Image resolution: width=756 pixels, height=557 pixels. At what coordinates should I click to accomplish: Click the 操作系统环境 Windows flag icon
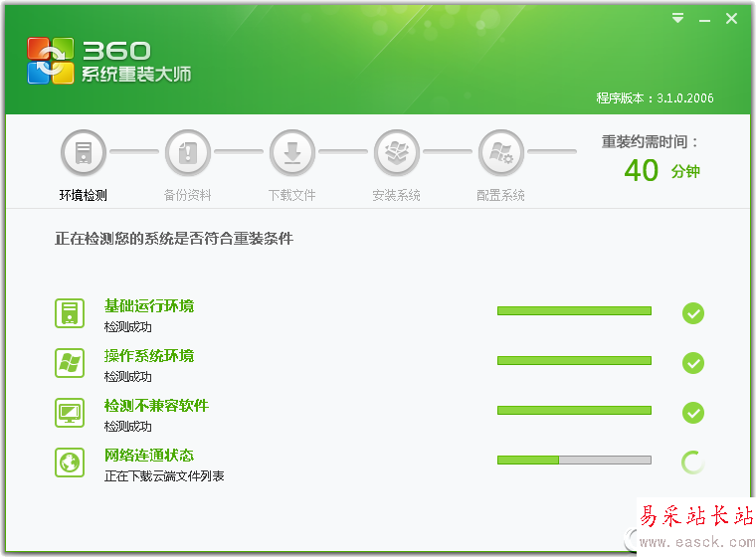pos(70,363)
